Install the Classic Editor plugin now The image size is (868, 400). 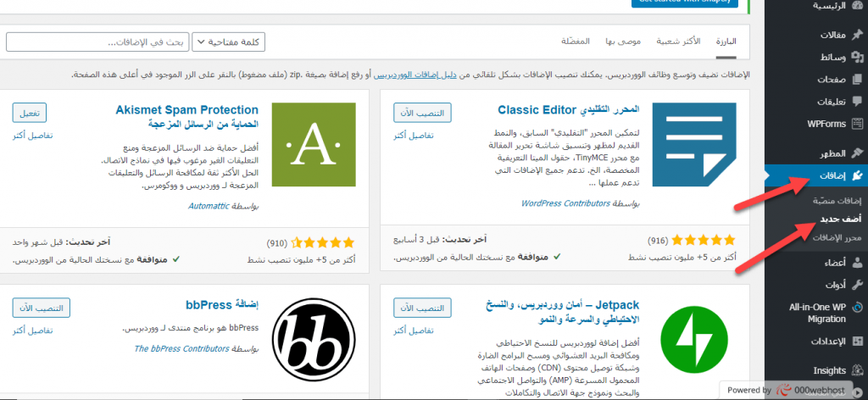[422, 113]
